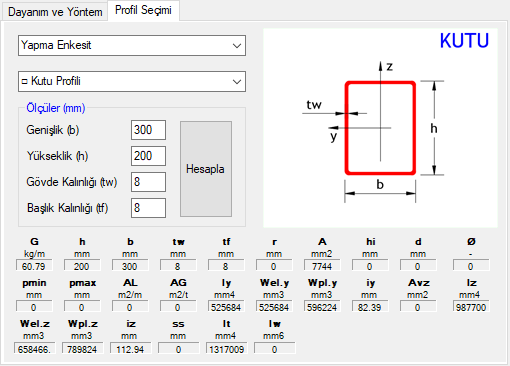510x366 pixels.
Task: Click the h value 200 in results
Action: 82,266
